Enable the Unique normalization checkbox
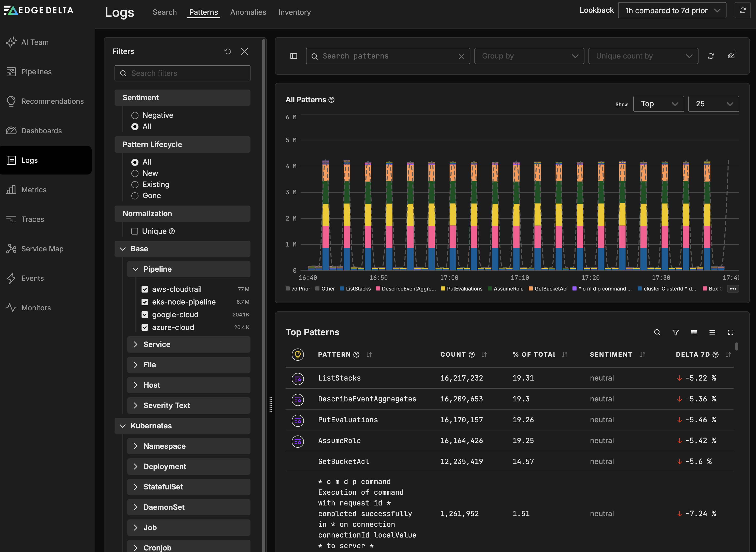The image size is (756, 552). coord(134,231)
